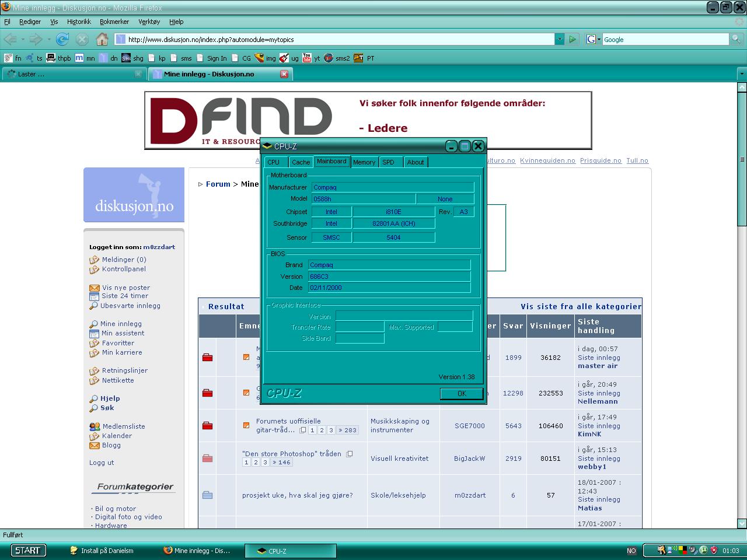Click the Forum breadcrumb link
Viewport: 747px width, 560px height.
218,184
